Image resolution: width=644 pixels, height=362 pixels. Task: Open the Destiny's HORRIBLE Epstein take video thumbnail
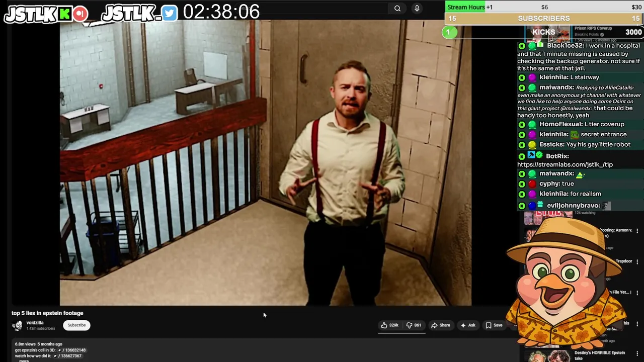pyautogui.click(x=548, y=355)
